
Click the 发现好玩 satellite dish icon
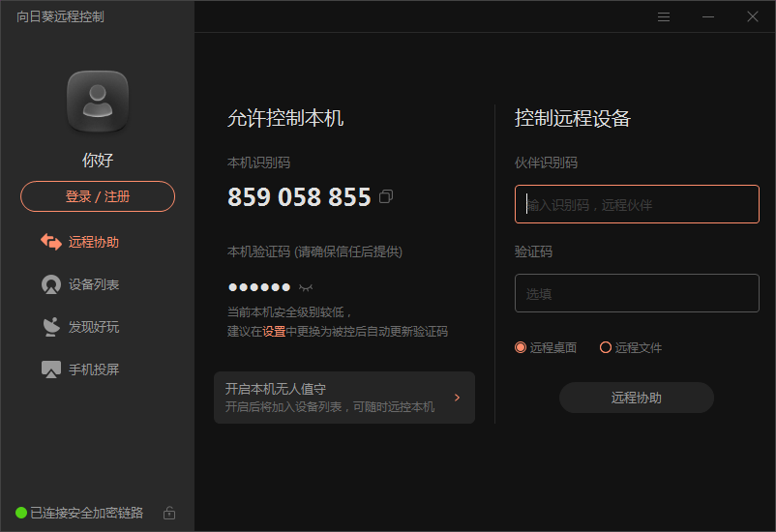pos(51,327)
